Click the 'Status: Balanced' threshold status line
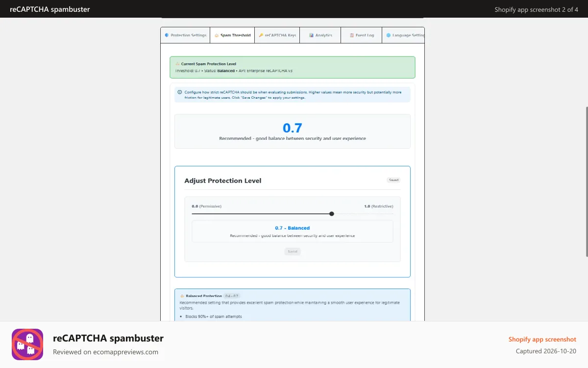The image size is (588, 368). click(x=219, y=71)
